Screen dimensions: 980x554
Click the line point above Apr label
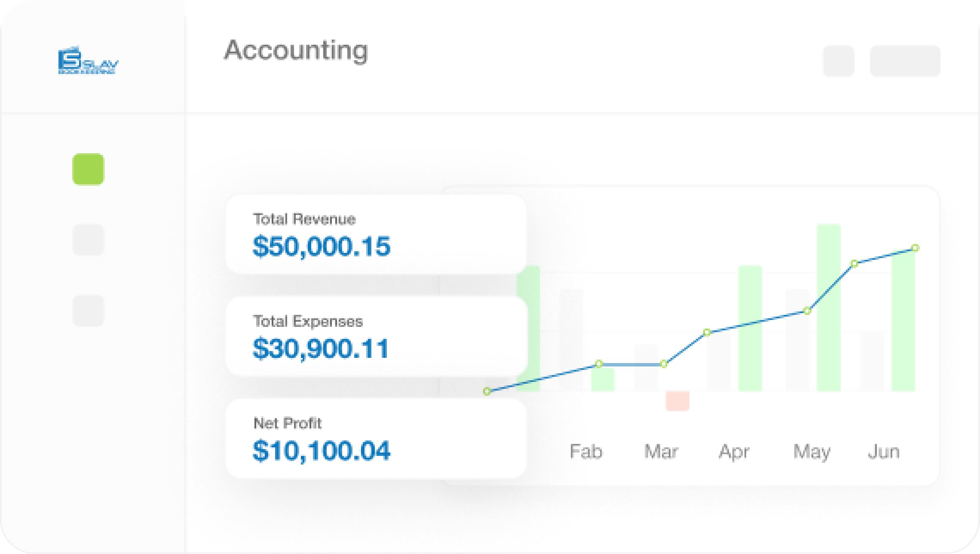(707, 332)
